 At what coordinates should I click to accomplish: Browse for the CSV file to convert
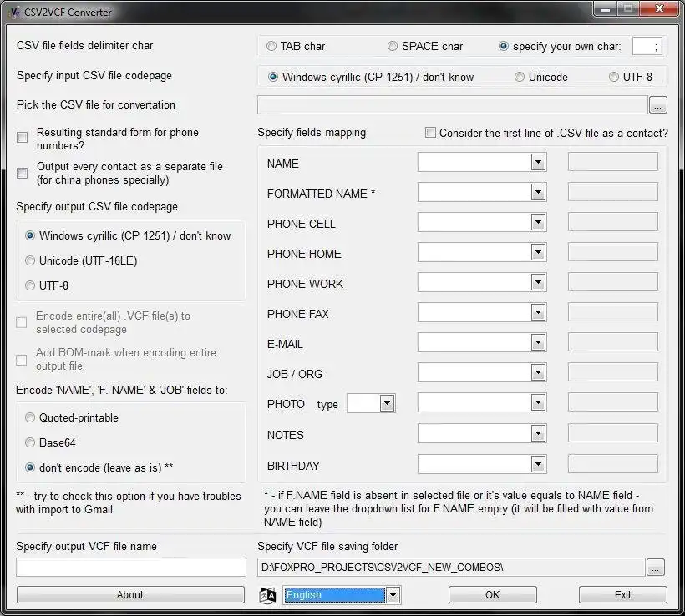tap(658, 105)
